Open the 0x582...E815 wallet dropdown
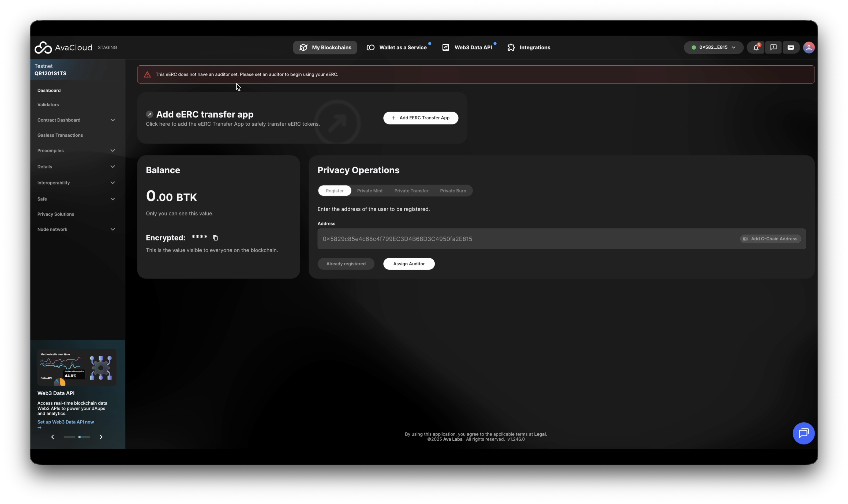 pyautogui.click(x=713, y=48)
